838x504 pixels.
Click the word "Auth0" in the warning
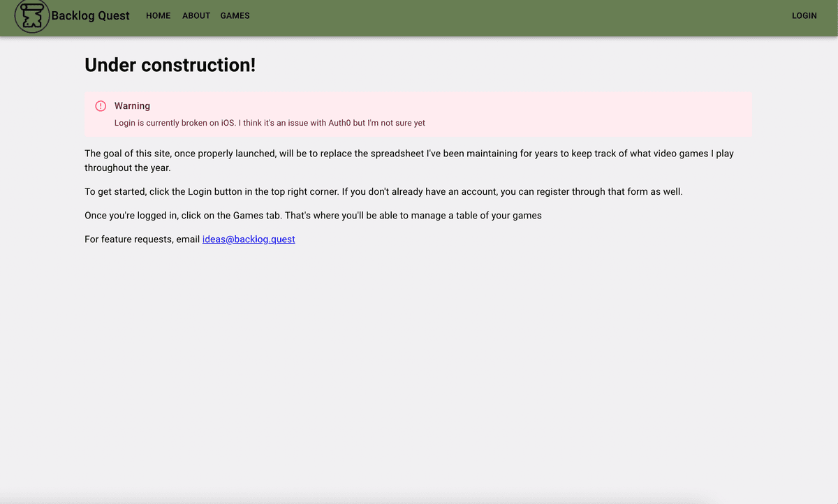coord(339,123)
